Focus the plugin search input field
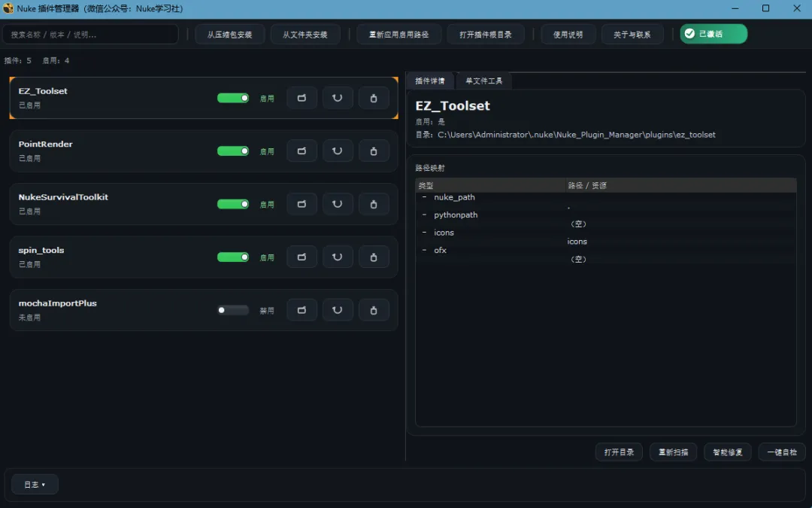The height and width of the screenshot is (508, 812). [x=91, y=34]
